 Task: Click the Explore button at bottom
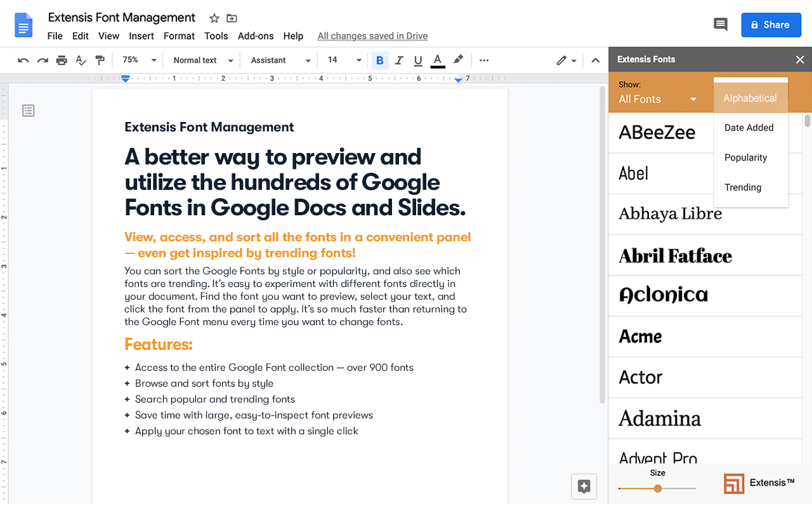pos(584,487)
